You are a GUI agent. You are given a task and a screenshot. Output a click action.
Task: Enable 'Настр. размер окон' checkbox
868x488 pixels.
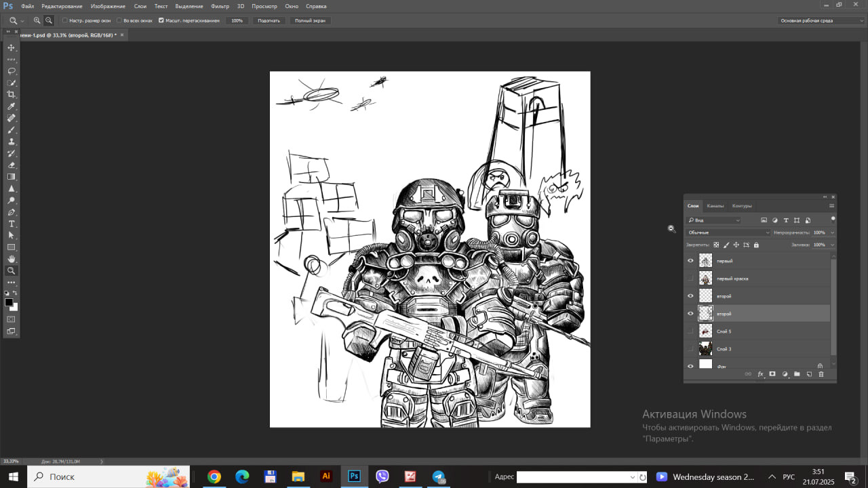65,20
